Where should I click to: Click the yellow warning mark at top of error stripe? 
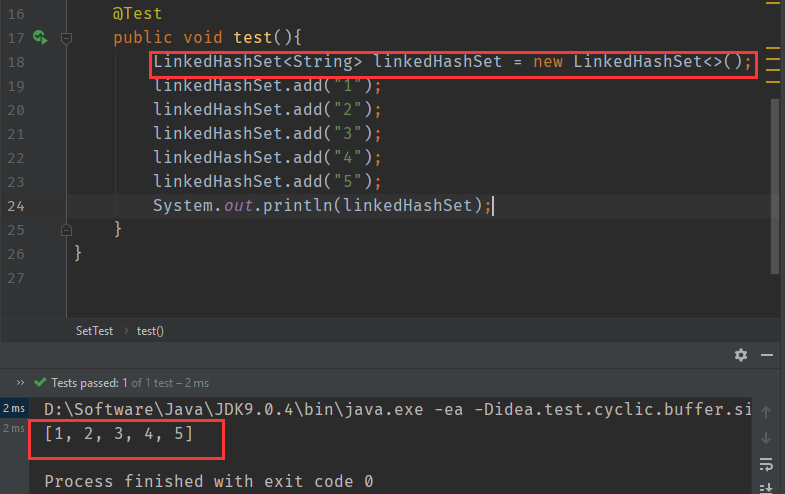pos(773,3)
